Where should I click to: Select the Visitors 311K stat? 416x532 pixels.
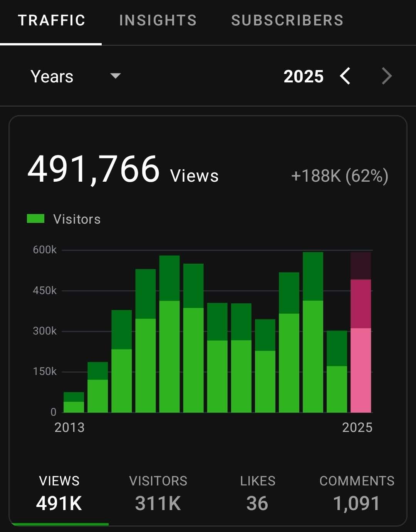[x=158, y=494]
